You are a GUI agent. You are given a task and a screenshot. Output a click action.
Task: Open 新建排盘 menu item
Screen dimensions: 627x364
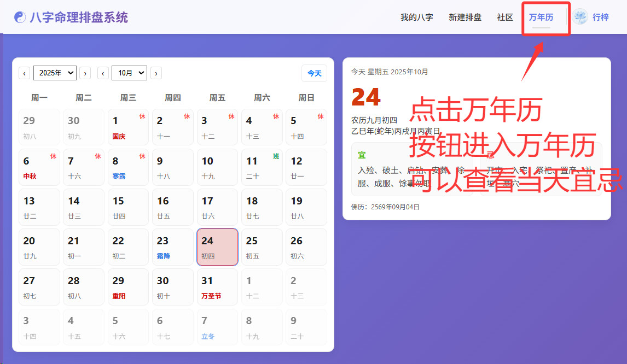pyautogui.click(x=465, y=17)
